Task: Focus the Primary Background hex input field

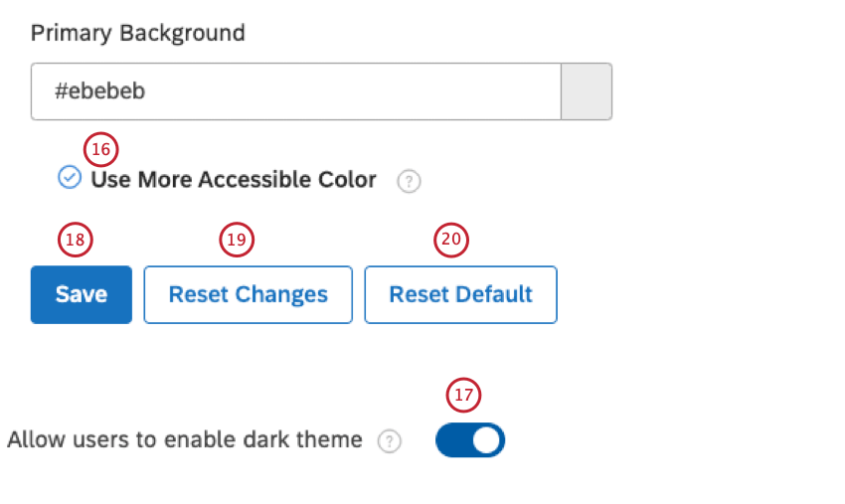Action: pos(296,91)
